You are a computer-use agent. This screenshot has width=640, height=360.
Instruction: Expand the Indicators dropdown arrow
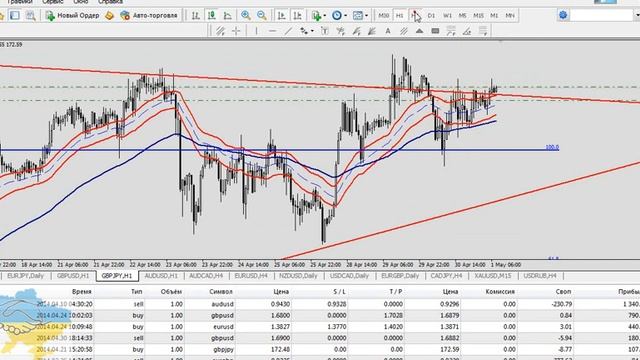tap(324, 16)
